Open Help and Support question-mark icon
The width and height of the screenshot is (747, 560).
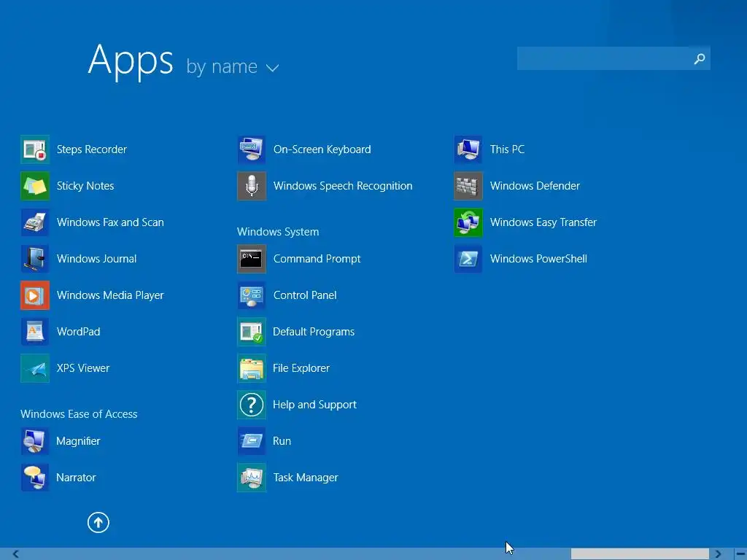coord(252,405)
